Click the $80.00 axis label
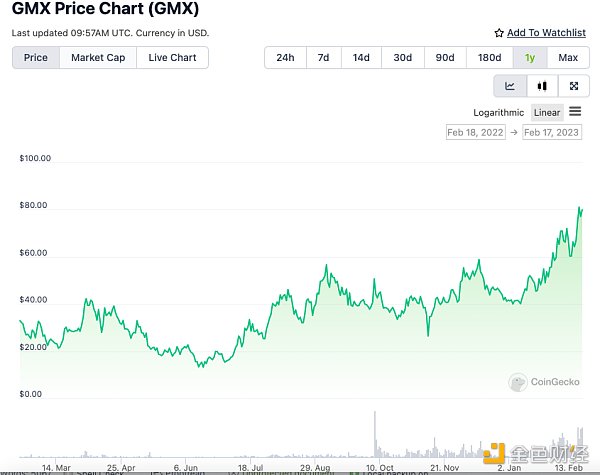600x475 pixels. (33, 205)
